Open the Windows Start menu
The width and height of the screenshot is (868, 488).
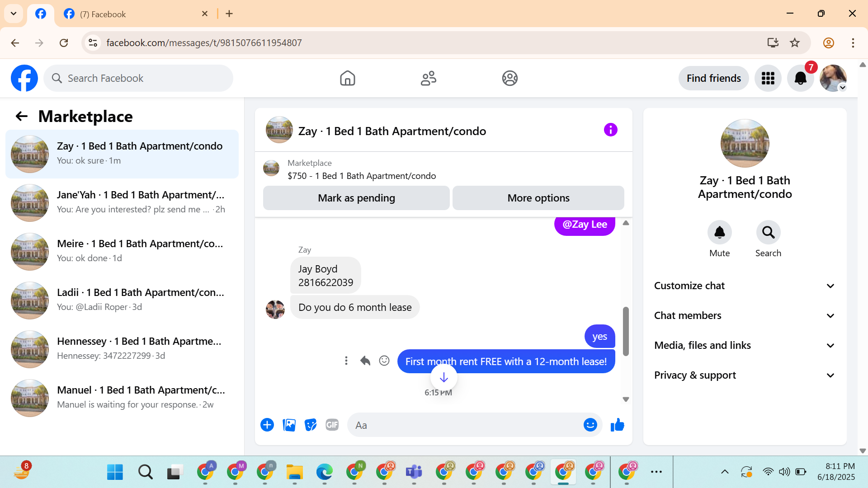(115, 472)
